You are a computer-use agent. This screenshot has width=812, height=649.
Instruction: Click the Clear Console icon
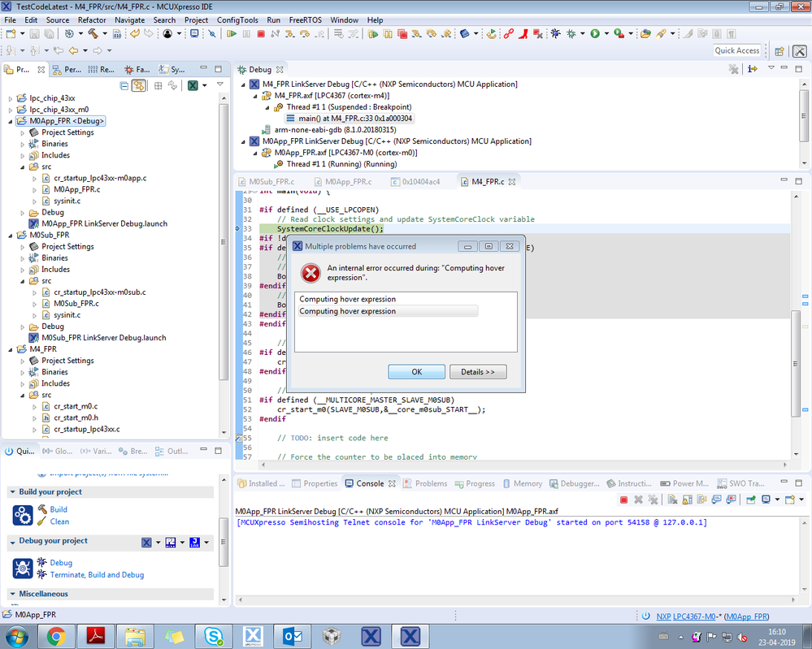point(672,500)
